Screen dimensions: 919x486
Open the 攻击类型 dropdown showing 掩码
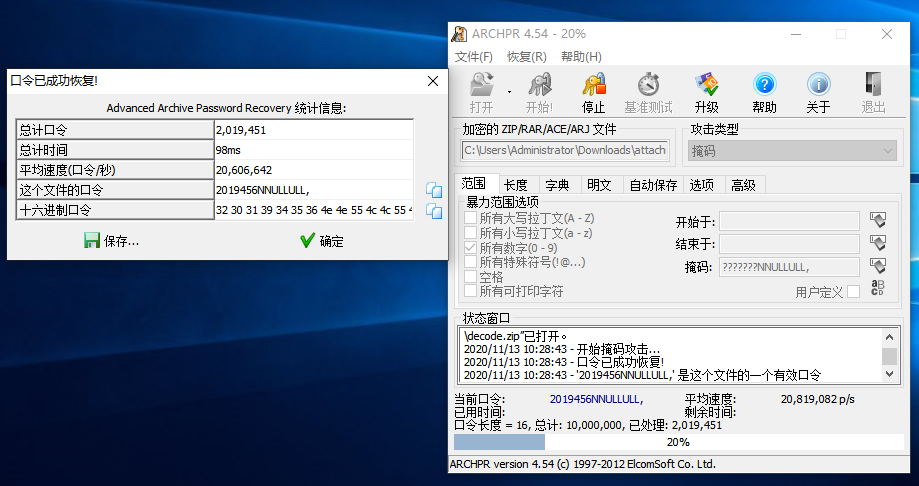coord(792,151)
